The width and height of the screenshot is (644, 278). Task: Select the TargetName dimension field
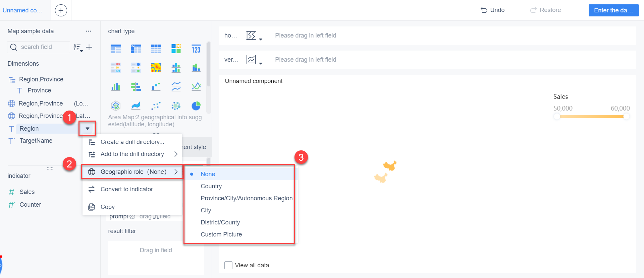pos(36,141)
